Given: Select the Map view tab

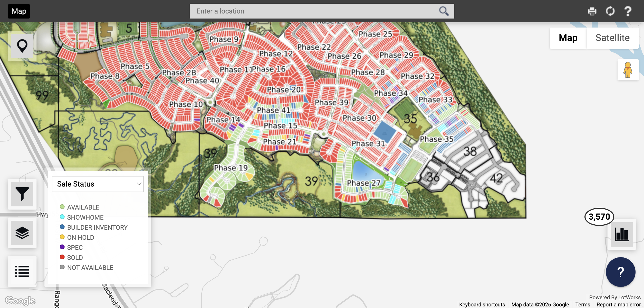Looking at the screenshot, I should [568, 38].
